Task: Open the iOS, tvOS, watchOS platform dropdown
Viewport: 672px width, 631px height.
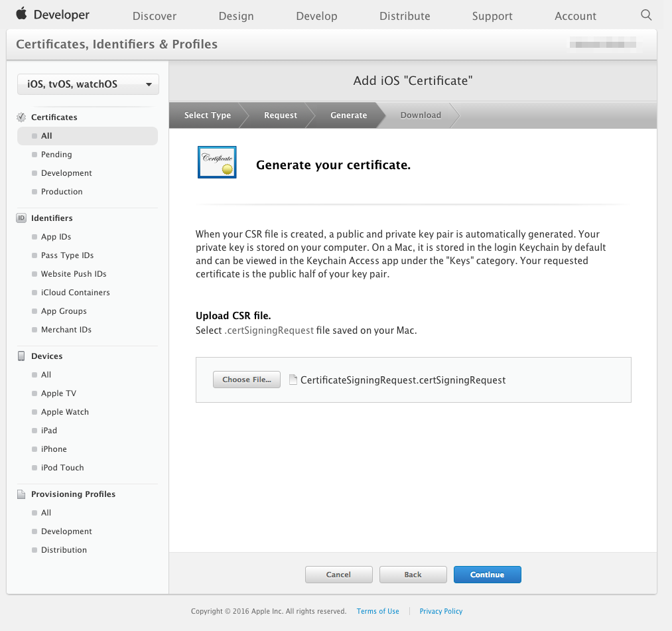Action: click(88, 84)
